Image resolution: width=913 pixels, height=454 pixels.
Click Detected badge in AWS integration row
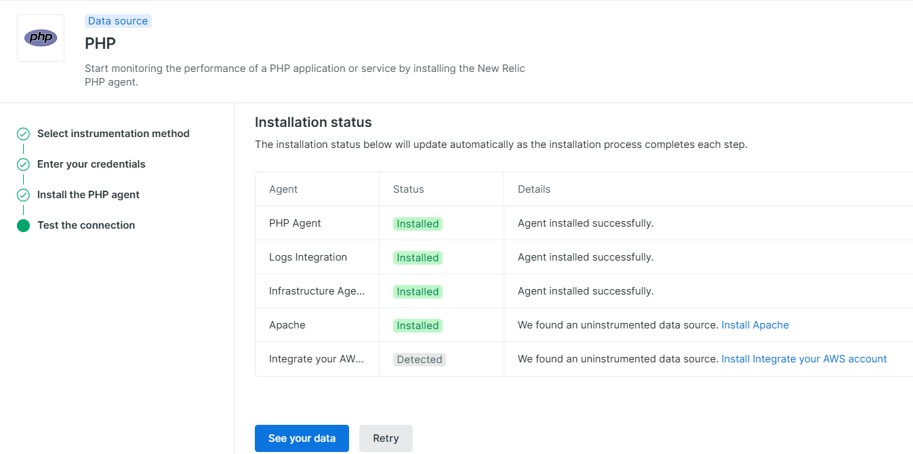click(x=418, y=360)
